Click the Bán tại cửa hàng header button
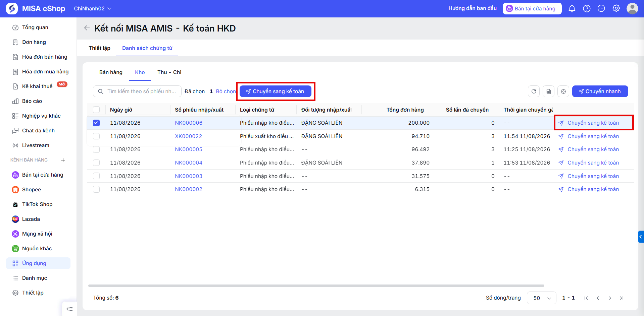Screen dimensions: 644x316 point(532,9)
